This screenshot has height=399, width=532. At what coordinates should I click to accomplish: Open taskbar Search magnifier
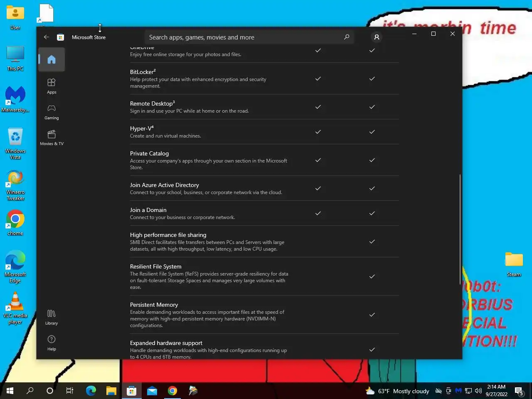(30, 391)
